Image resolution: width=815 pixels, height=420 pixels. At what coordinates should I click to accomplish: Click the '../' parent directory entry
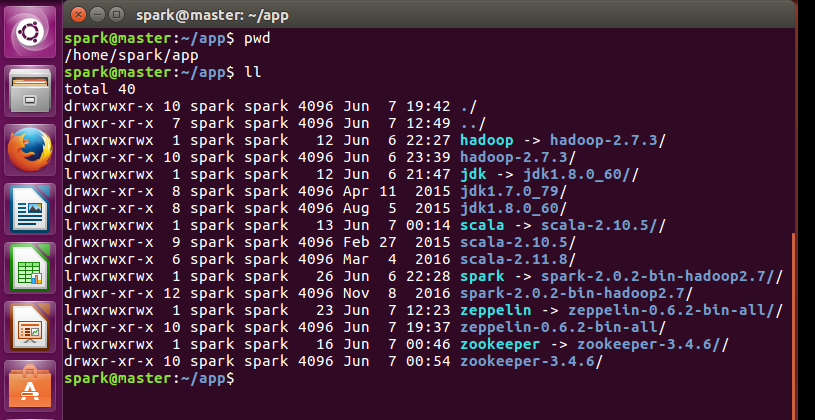[x=474, y=124]
